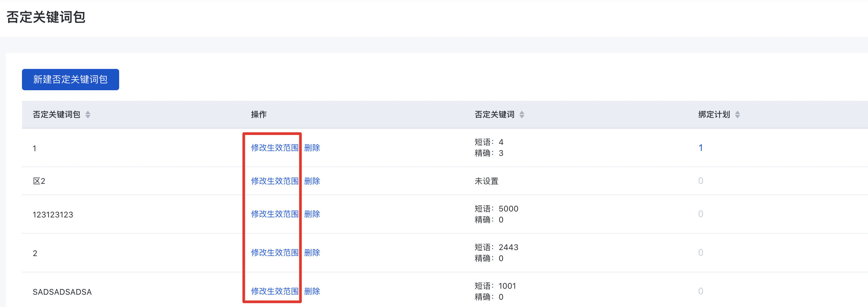Click 修改生效范围 for package 123123123
The image size is (868, 307).
(275, 214)
